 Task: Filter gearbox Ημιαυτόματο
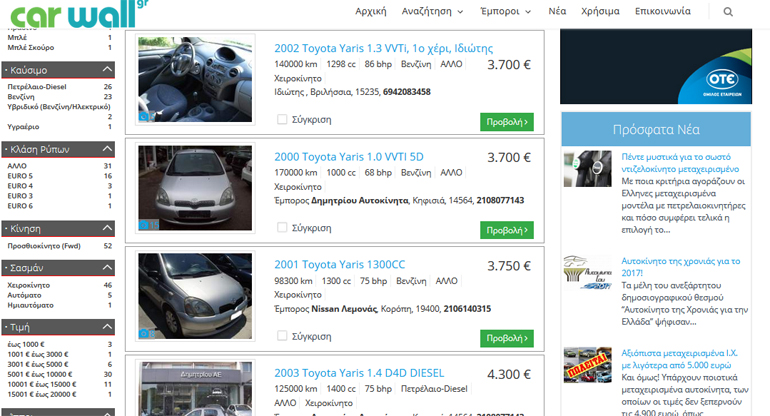(30, 305)
